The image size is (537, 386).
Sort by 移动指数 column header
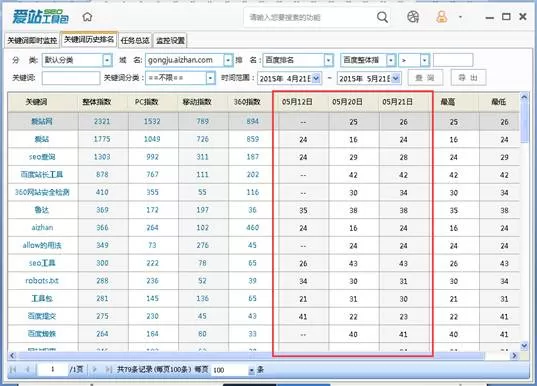pyautogui.click(x=197, y=102)
